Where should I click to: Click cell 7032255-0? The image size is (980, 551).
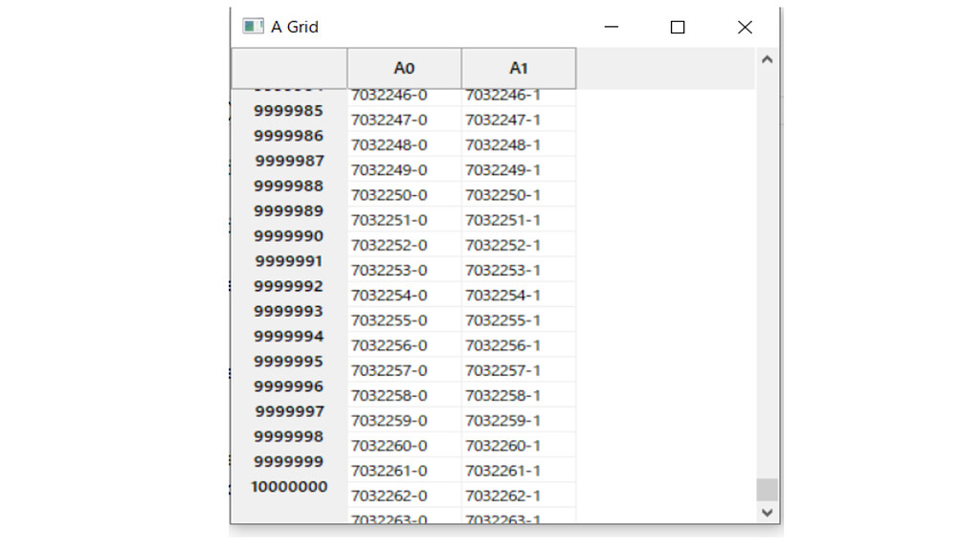coord(405,320)
